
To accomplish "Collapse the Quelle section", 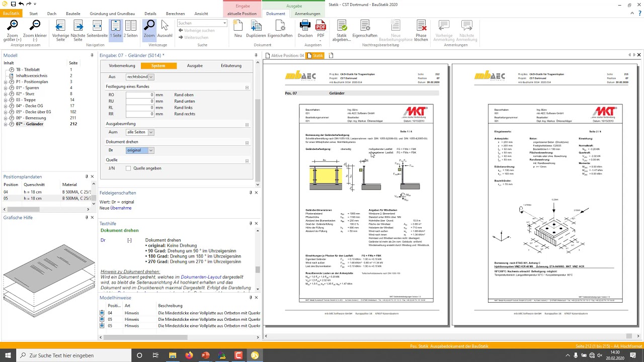I will point(247,160).
